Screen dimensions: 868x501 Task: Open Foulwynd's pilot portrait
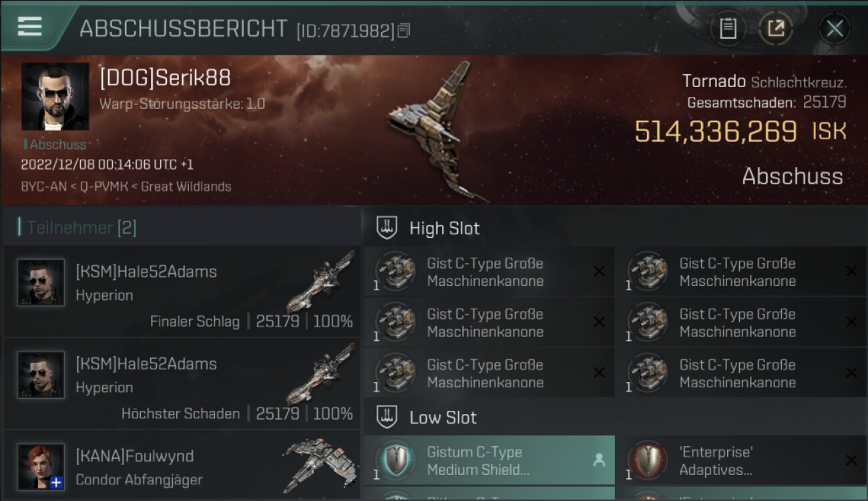[41, 467]
